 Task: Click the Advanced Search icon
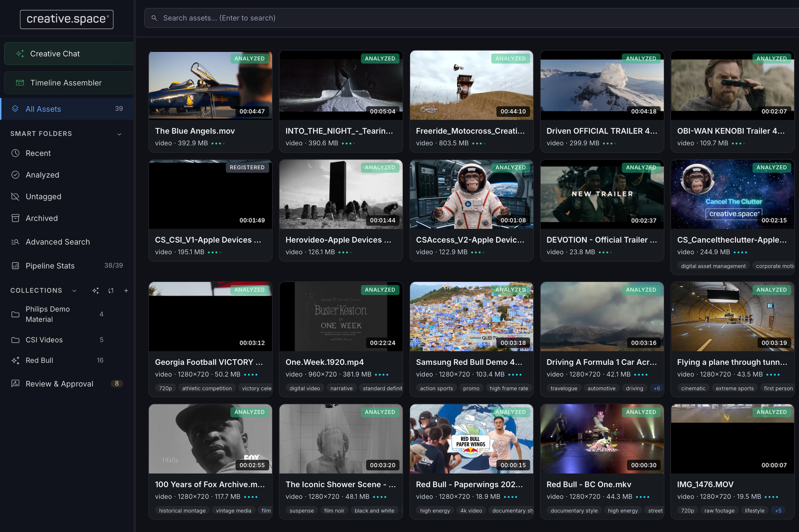click(x=15, y=242)
